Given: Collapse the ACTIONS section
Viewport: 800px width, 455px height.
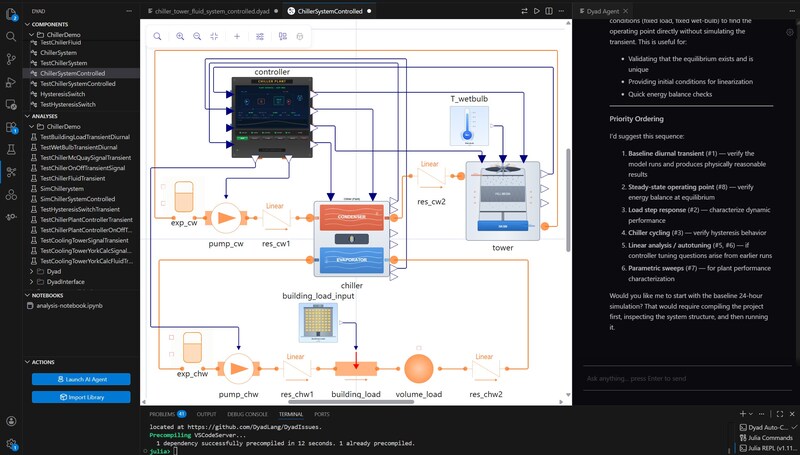Looking at the screenshot, I should tap(28, 362).
